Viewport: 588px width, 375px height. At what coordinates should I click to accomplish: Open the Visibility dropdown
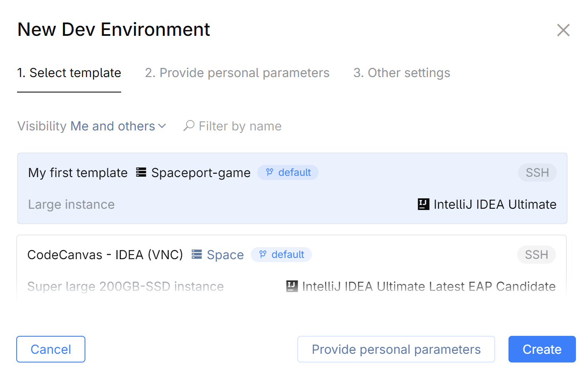click(118, 126)
